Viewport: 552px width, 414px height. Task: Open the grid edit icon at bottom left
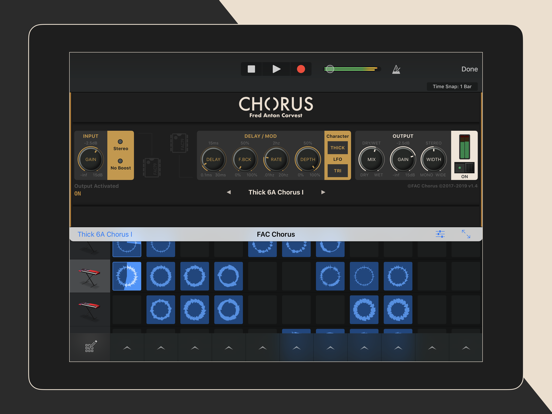pos(90,346)
